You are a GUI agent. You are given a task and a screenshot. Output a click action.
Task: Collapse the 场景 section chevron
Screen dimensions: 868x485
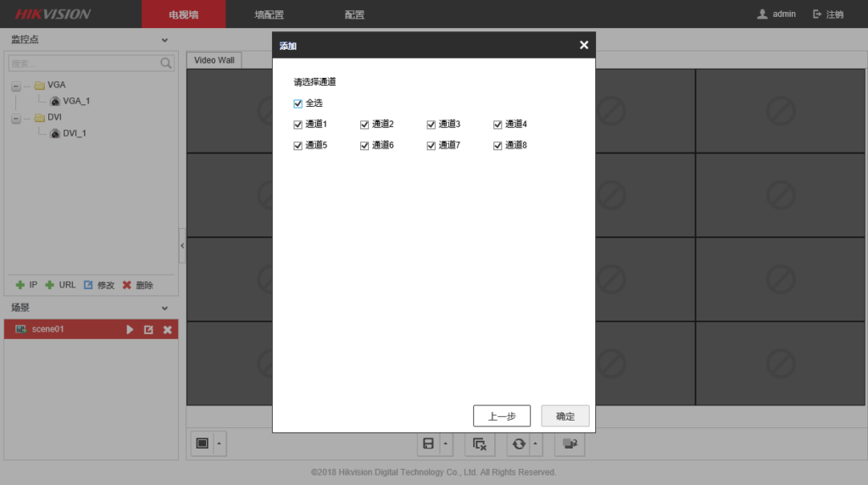(164, 308)
